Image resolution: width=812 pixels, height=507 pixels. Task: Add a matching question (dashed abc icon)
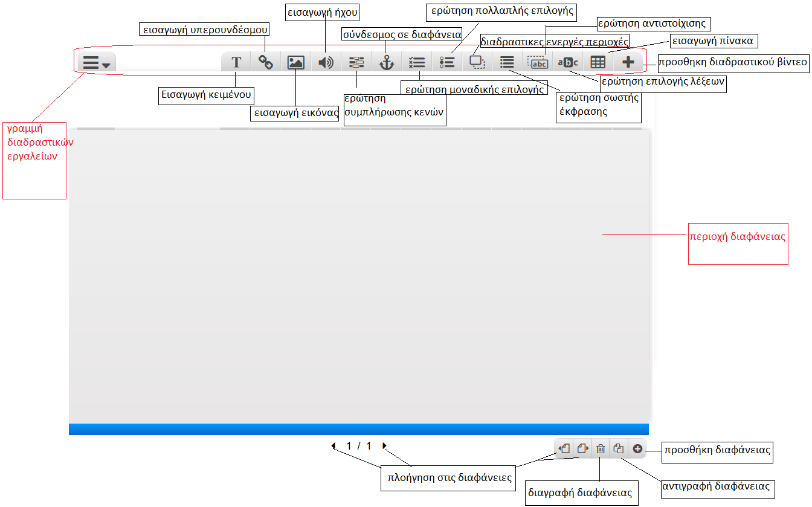click(538, 62)
